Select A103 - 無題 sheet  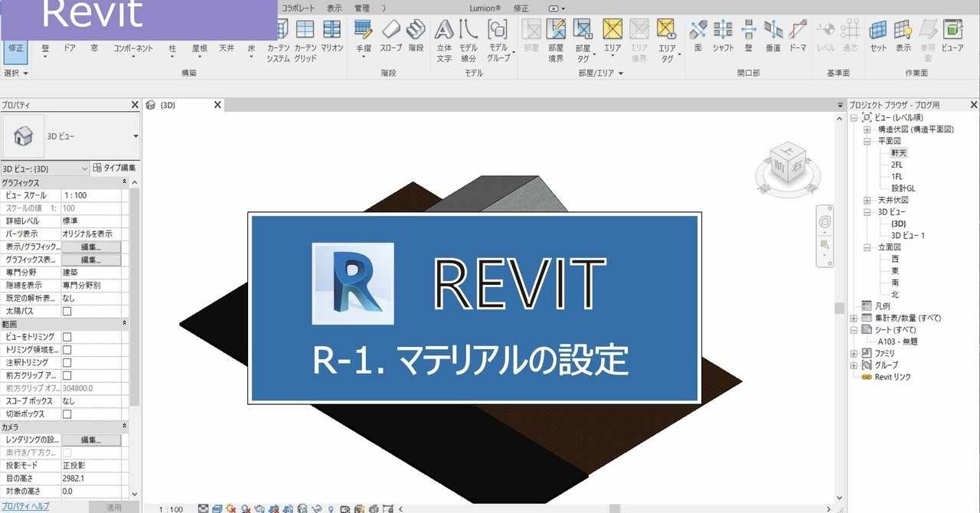(898, 341)
